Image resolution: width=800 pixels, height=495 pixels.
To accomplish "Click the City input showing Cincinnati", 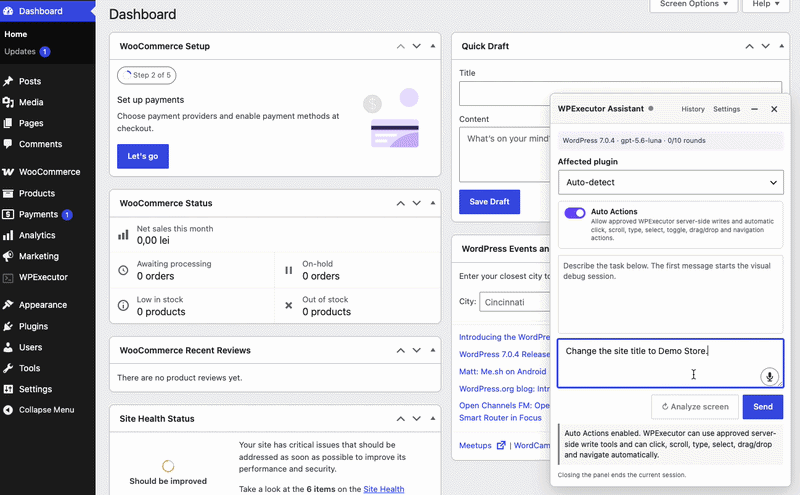I will (514, 302).
